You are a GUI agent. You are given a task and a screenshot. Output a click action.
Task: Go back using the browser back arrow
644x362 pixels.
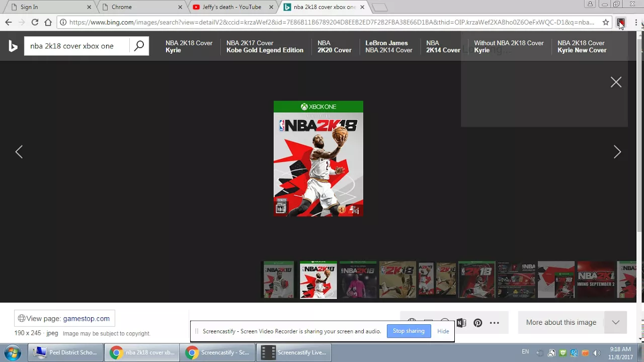pyautogui.click(x=9, y=22)
